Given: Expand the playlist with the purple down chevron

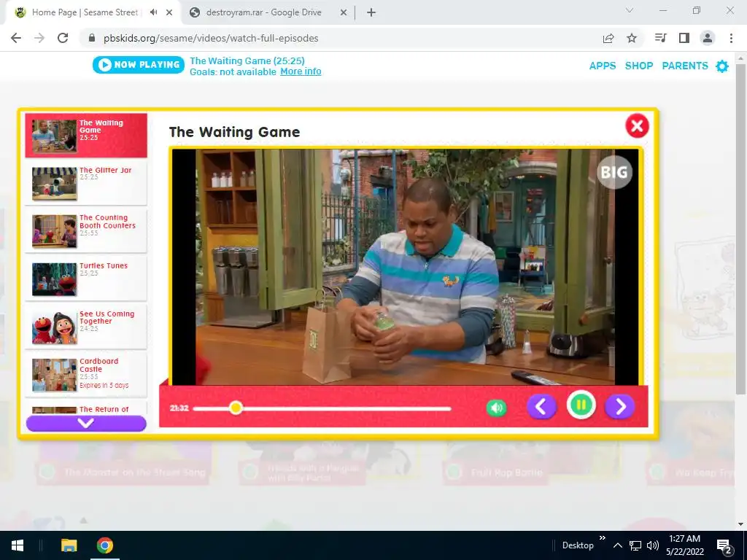Looking at the screenshot, I should tap(86, 424).
